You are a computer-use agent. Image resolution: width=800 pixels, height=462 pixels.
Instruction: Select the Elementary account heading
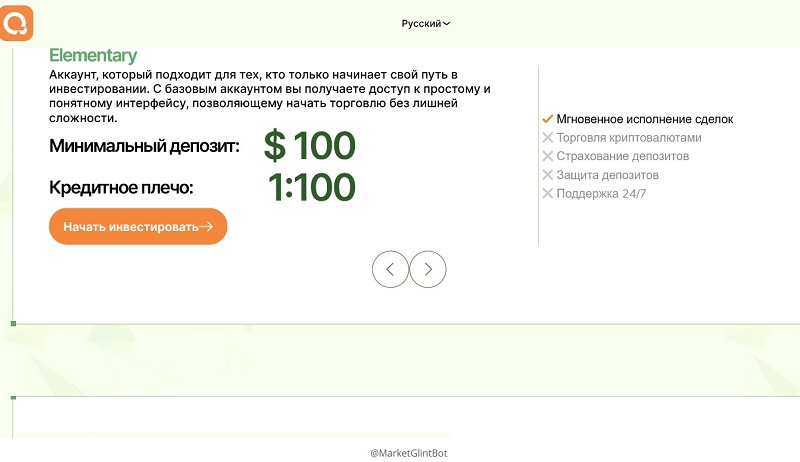coord(93,55)
